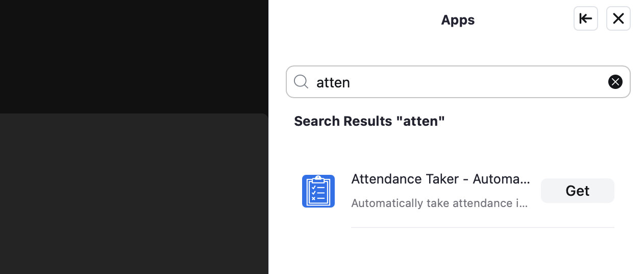Open the Attendance Taker clipboard icon
Screen dimensions: 644x274
point(318,191)
